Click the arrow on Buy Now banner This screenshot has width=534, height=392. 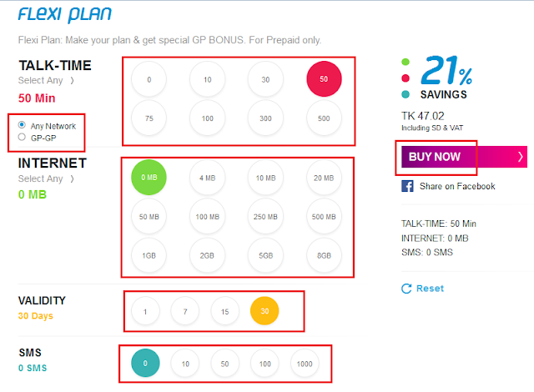(x=520, y=157)
